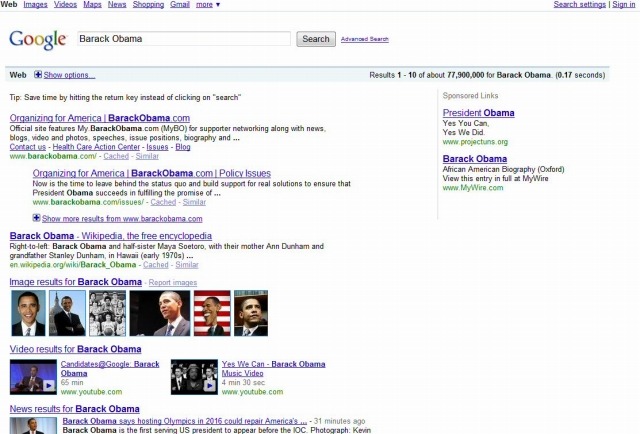Open Gmail from top navigation
640x434 pixels.
click(x=180, y=4)
